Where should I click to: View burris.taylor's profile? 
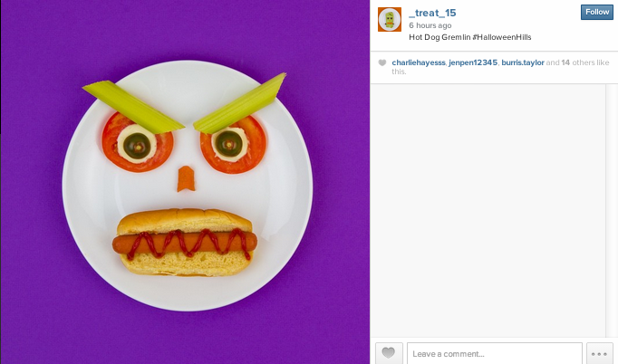(523, 62)
